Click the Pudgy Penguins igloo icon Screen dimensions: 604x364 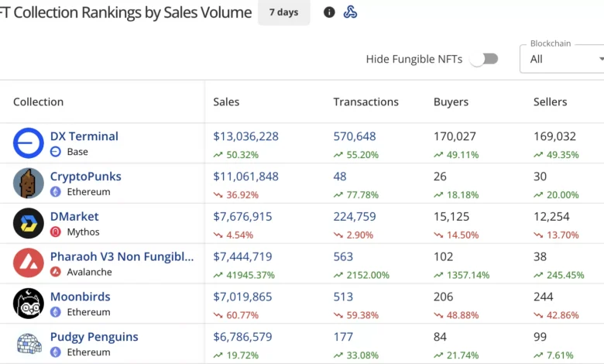pos(29,344)
